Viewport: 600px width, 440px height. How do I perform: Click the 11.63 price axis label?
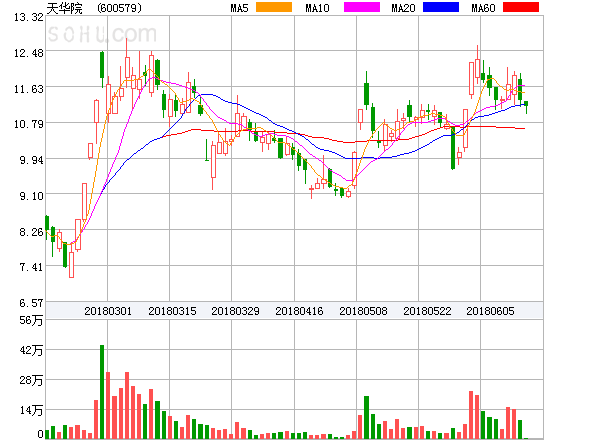tap(29, 89)
